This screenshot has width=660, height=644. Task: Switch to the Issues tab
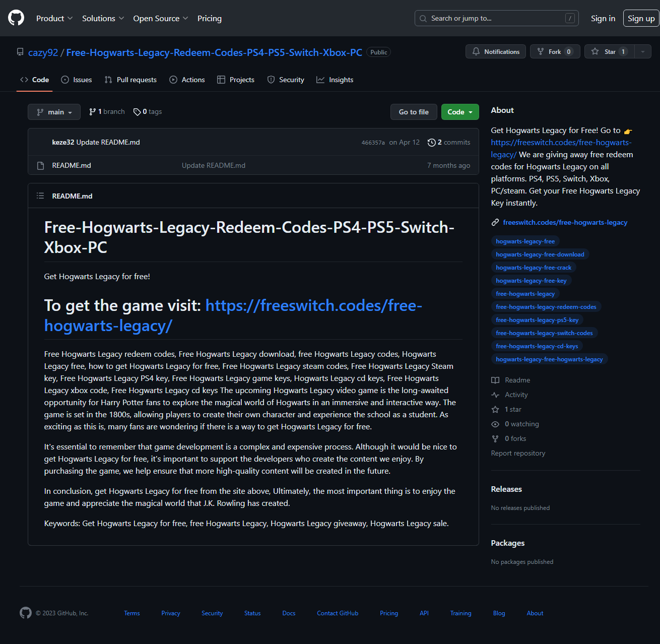(x=77, y=80)
